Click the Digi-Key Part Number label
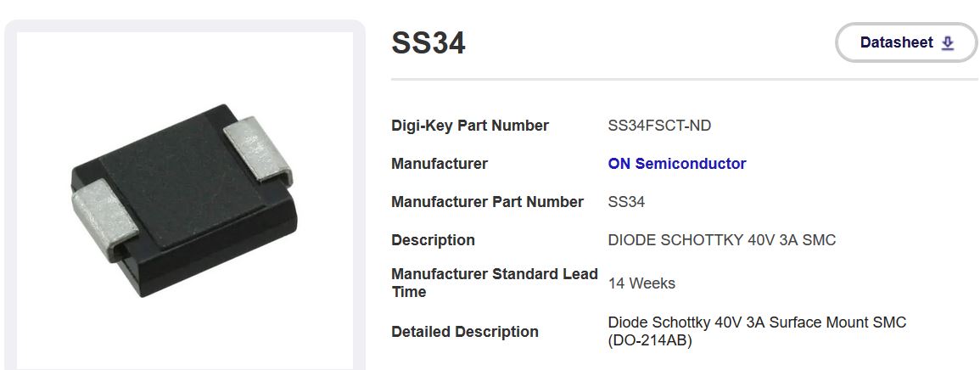The width and height of the screenshot is (980, 370). click(x=469, y=126)
